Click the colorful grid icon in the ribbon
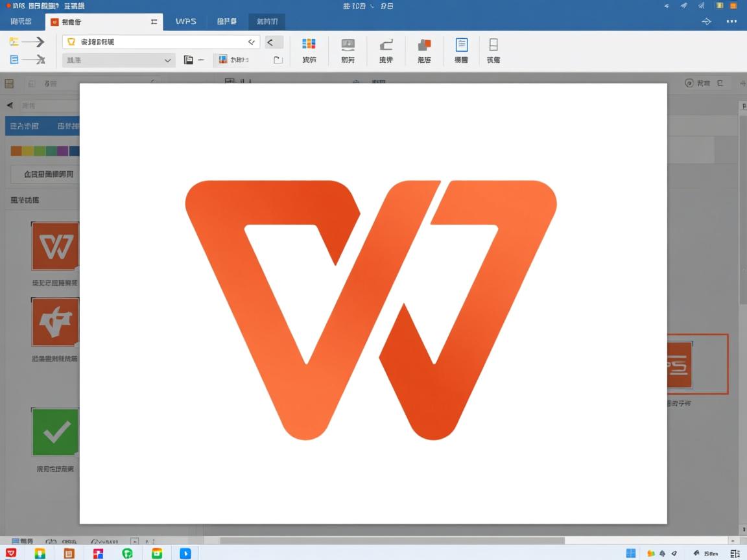Viewport: 747px width, 560px height. tap(309, 44)
